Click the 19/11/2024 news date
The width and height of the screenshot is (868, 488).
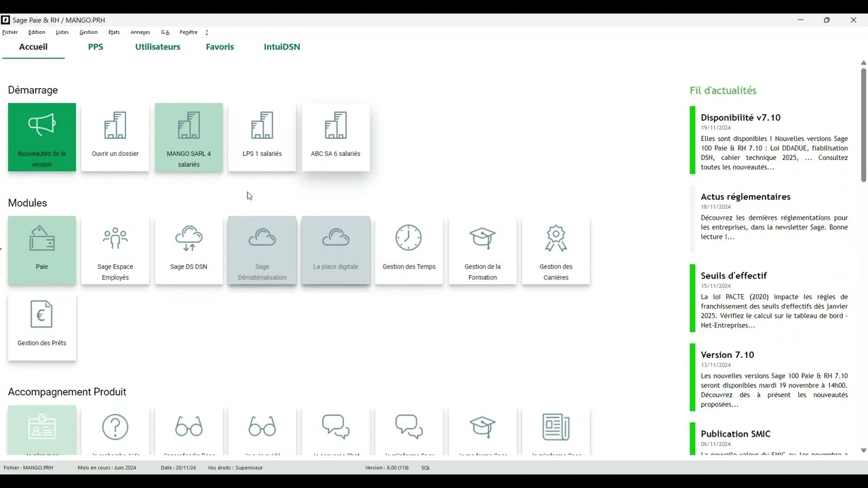(x=715, y=127)
